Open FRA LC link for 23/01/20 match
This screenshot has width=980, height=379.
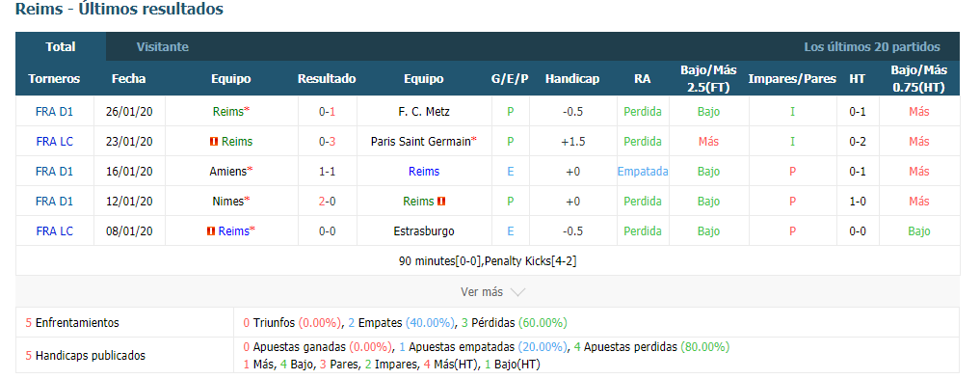54,142
